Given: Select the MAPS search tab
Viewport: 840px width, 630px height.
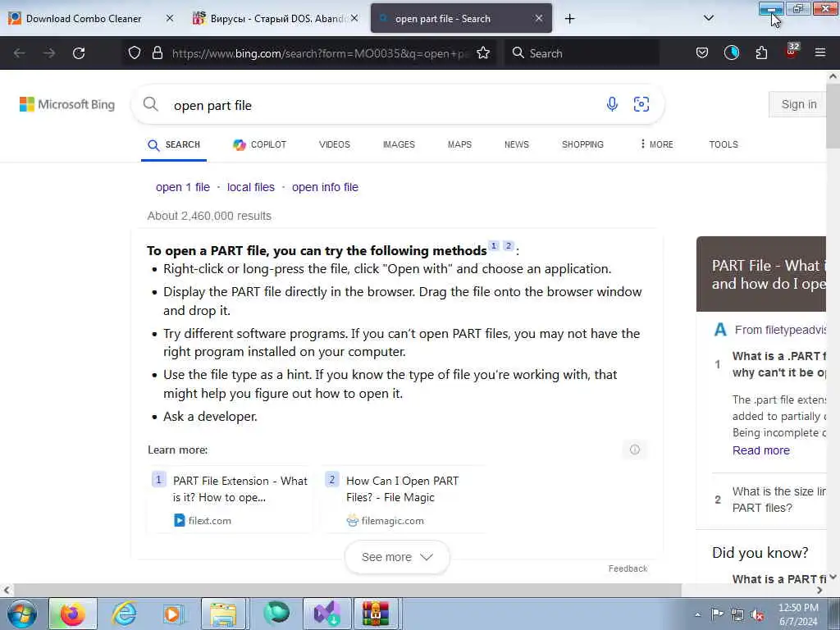Looking at the screenshot, I should pyautogui.click(x=459, y=144).
